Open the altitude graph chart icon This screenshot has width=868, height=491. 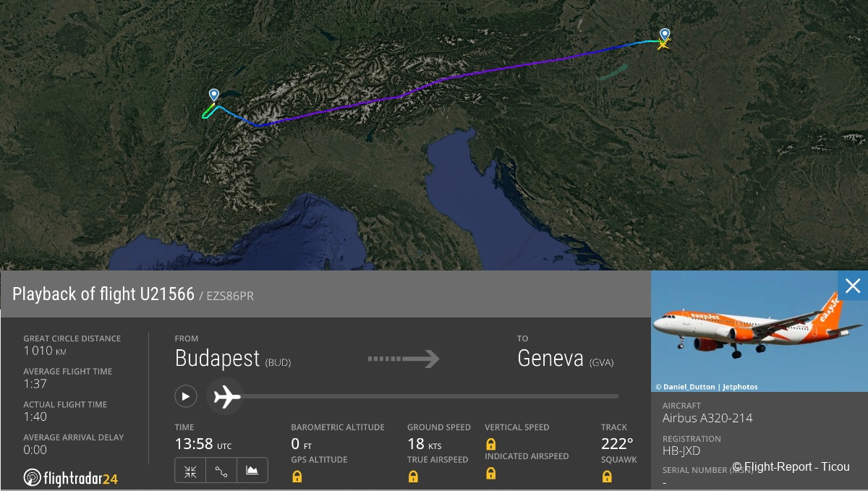pos(252,471)
